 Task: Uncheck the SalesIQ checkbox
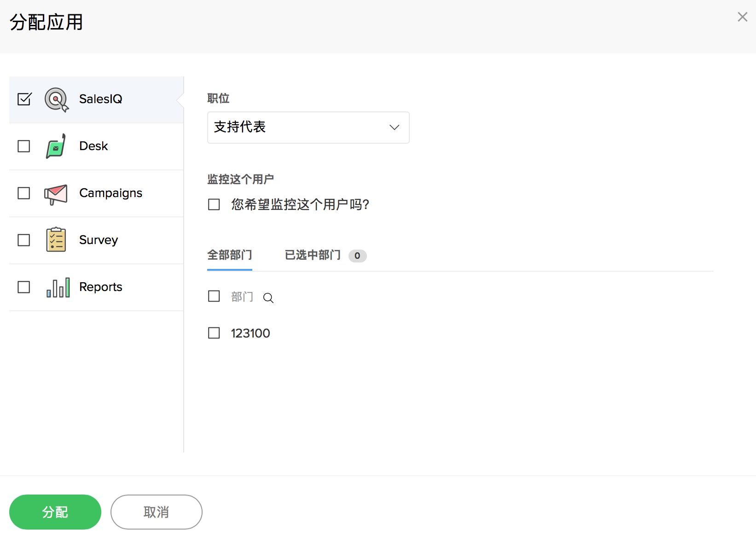pyautogui.click(x=24, y=99)
